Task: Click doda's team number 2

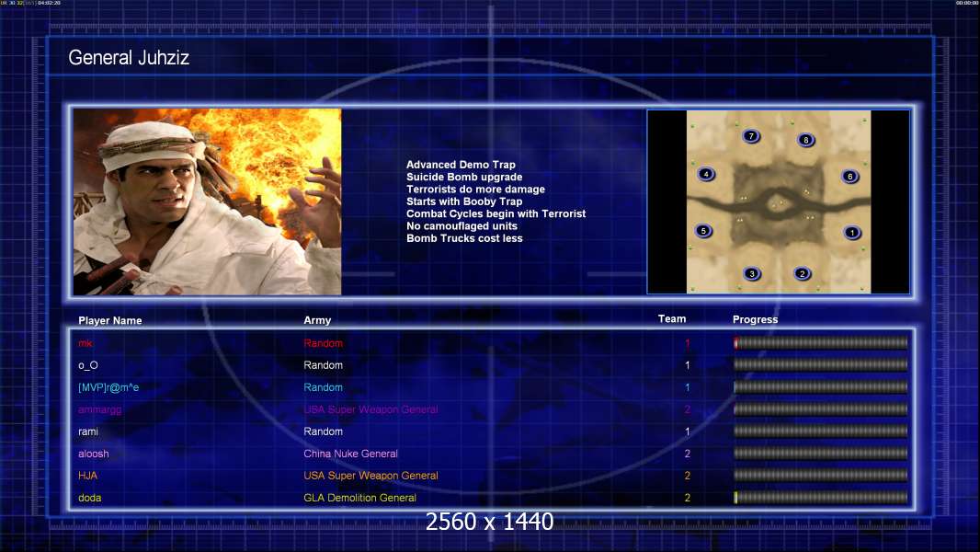Action: [687, 498]
